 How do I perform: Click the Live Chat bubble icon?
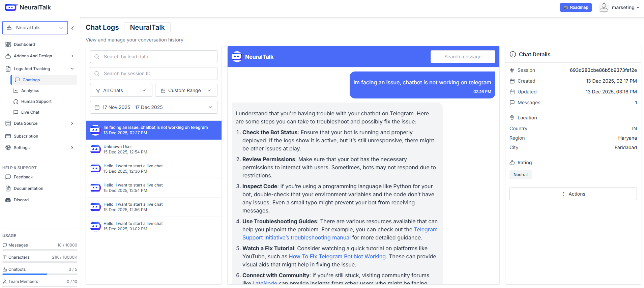click(16, 112)
